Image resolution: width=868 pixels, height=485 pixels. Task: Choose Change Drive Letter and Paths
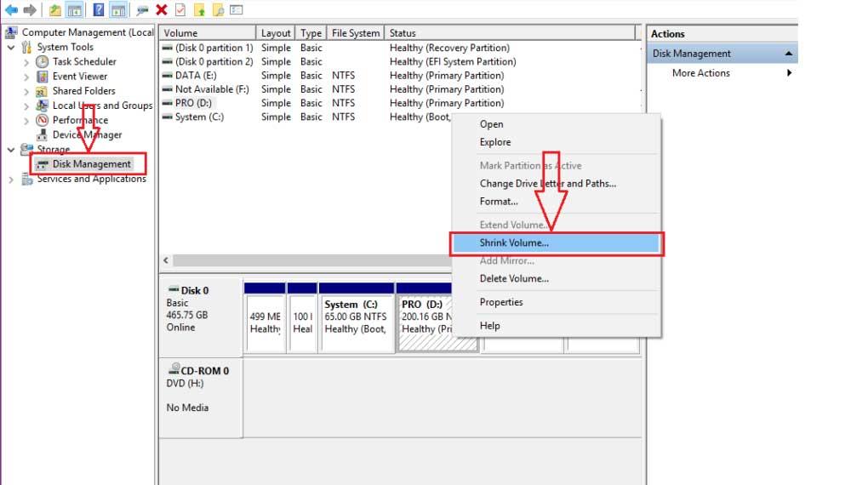557,183
